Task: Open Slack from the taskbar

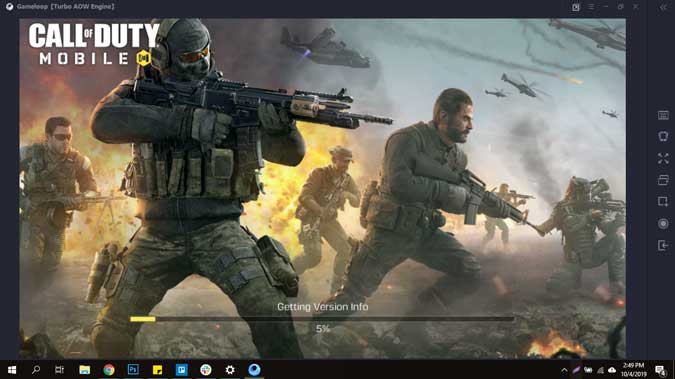Action: 206,370
